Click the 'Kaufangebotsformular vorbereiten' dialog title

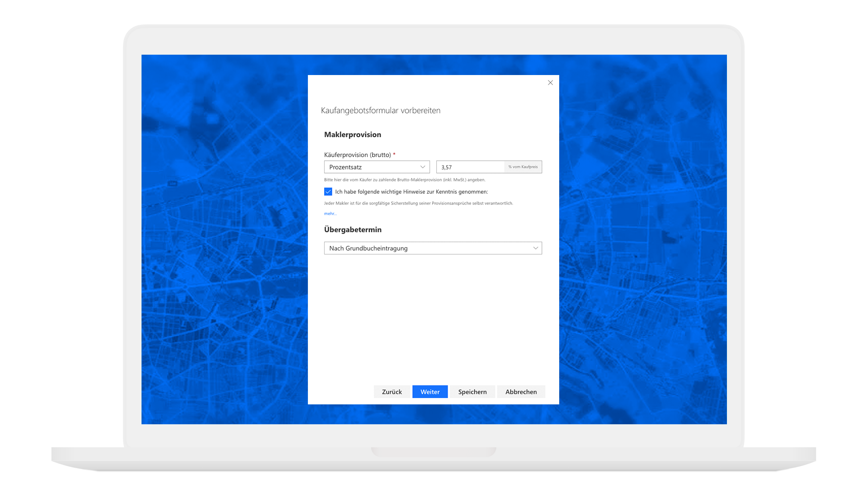(x=381, y=111)
